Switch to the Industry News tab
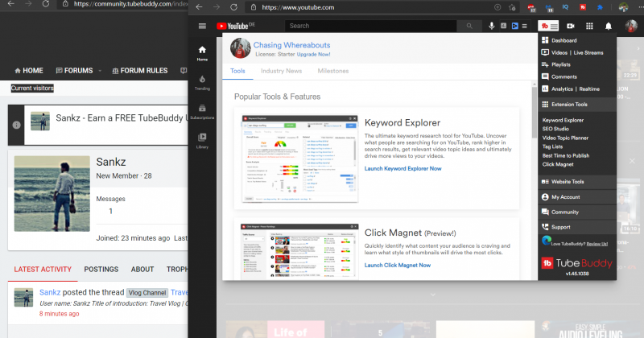Viewport: 644px width, 338px height. click(x=281, y=71)
